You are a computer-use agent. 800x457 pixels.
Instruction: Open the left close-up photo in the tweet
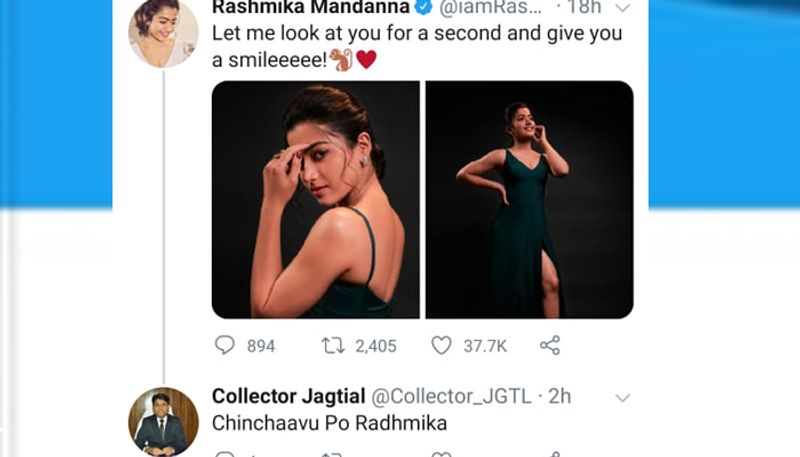(315, 199)
